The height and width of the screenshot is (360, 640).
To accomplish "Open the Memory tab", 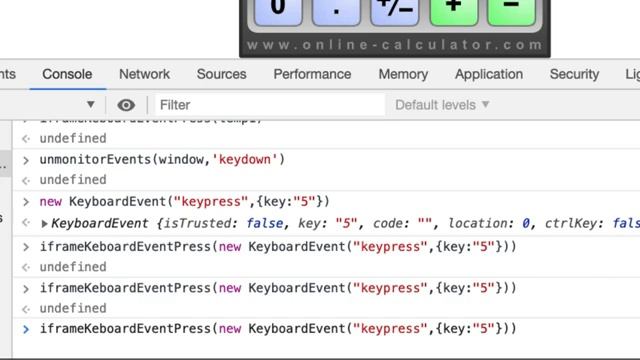I will click(403, 74).
